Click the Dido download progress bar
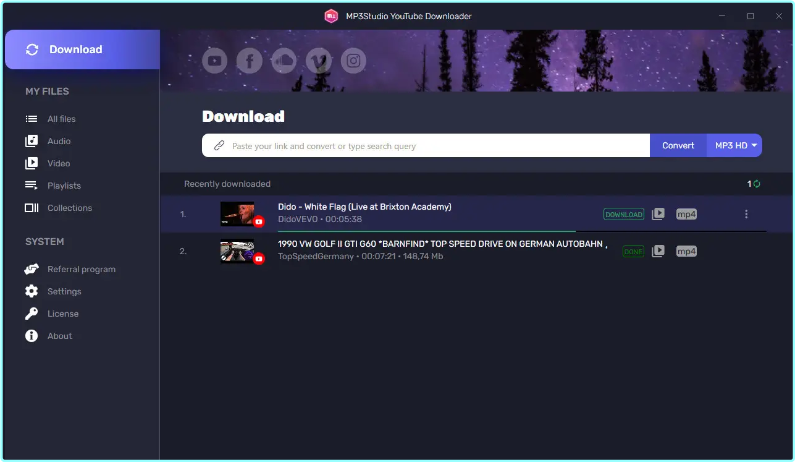The height and width of the screenshot is (462, 795). point(522,231)
